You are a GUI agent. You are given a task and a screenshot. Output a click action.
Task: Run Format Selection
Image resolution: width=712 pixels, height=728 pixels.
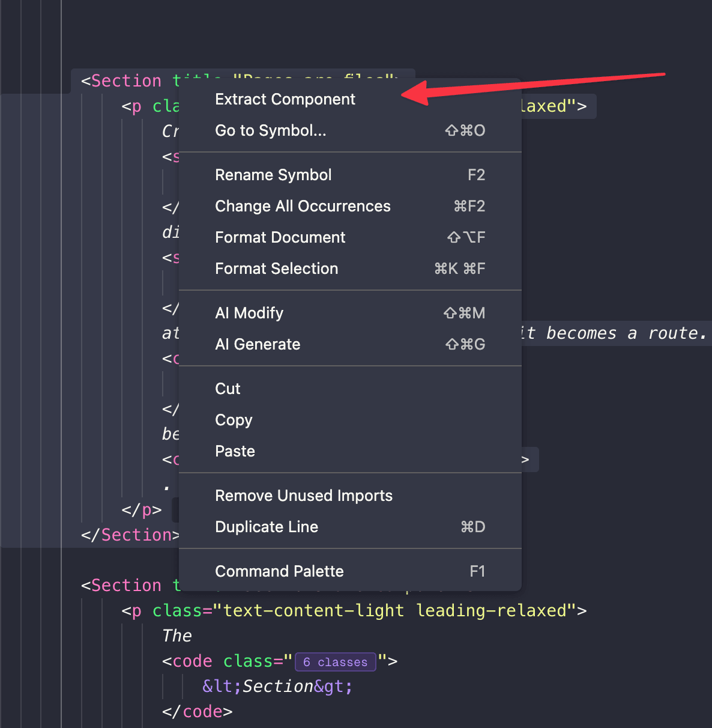click(277, 268)
